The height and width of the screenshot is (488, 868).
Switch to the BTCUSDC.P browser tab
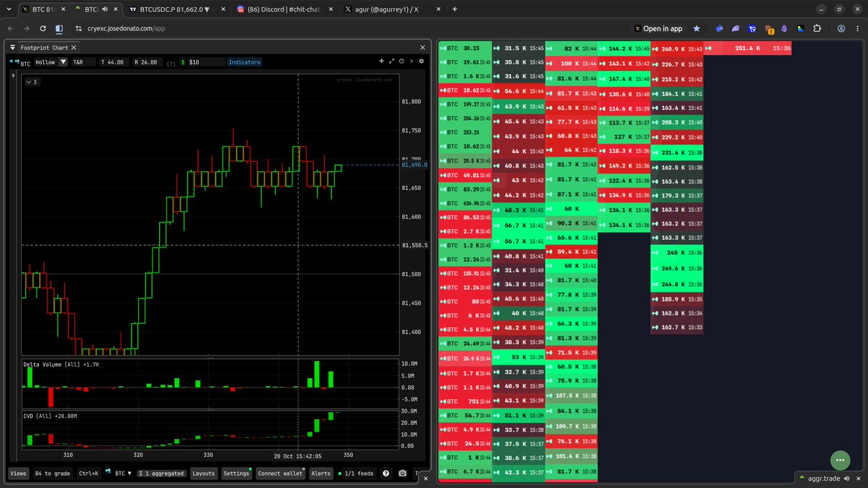tap(177, 9)
